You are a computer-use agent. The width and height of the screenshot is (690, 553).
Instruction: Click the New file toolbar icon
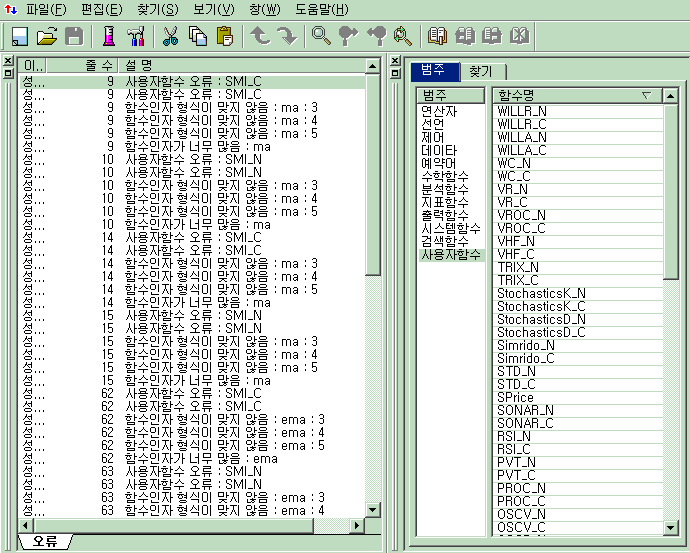pos(20,37)
